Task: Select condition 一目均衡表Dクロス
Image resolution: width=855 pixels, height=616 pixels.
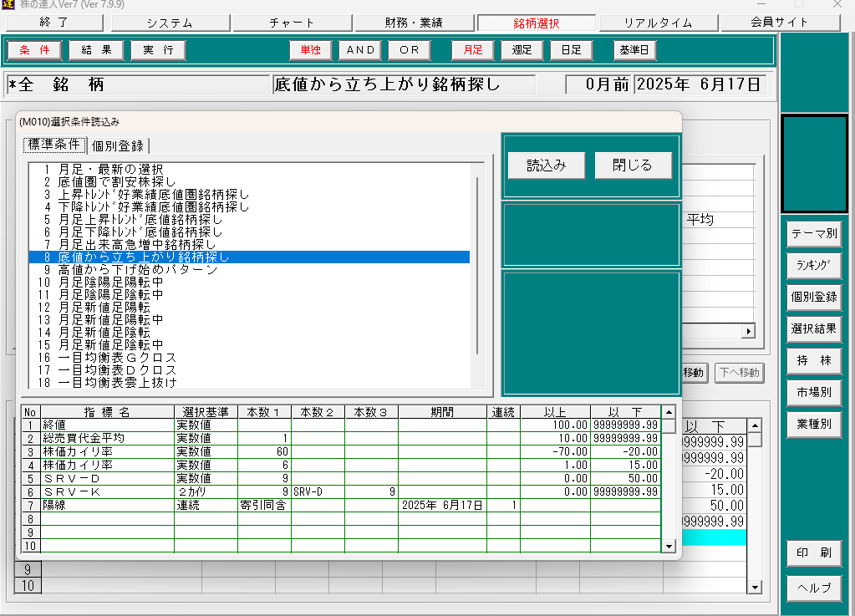Action: coord(249,370)
